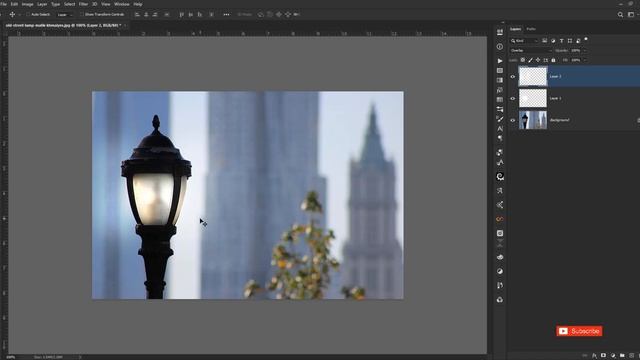
Task: Click the adjustments half-circle panel icon
Action: (x=500, y=271)
